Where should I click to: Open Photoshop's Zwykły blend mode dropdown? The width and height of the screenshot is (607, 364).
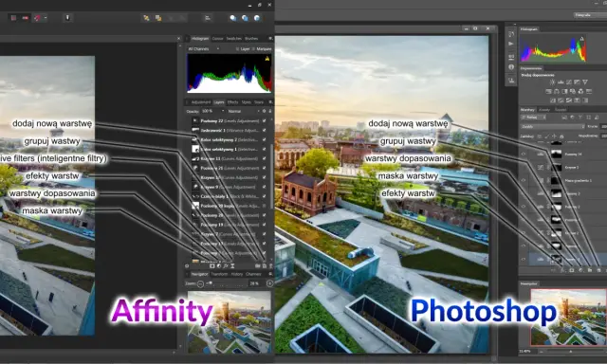pyautogui.click(x=552, y=126)
